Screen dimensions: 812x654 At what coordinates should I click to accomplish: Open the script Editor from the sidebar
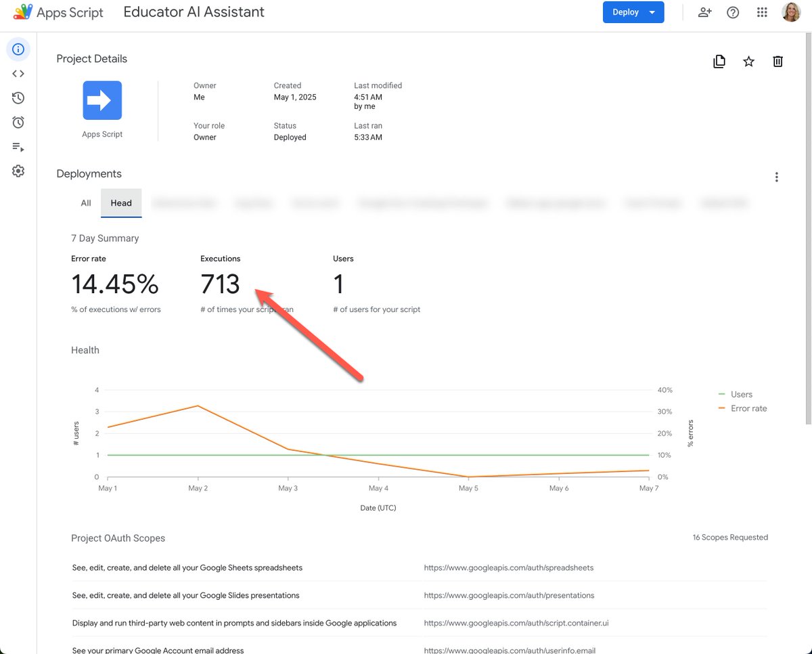coord(18,73)
